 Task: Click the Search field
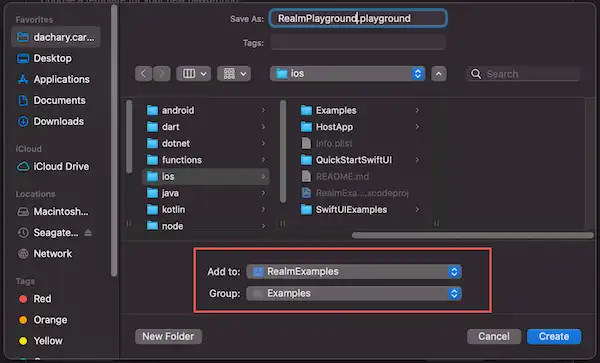pos(523,73)
